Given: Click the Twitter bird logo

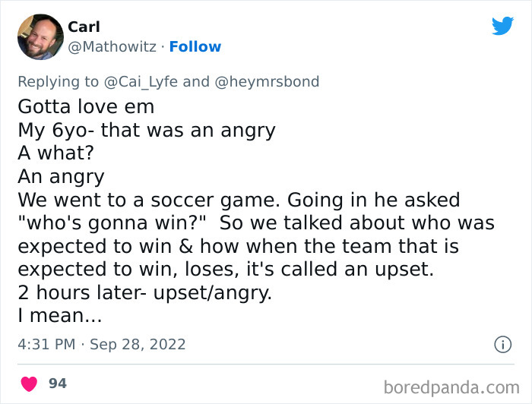Looking at the screenshot, I should (502, 26).
